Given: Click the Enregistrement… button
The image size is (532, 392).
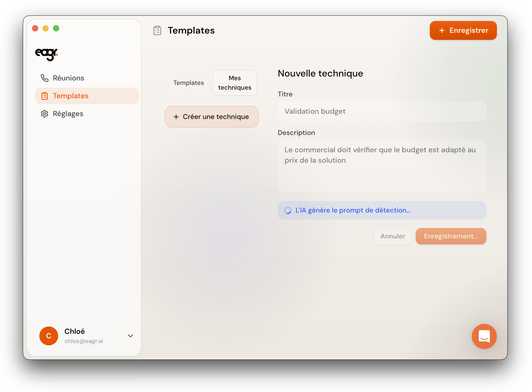Looking at the screenshot, I should click(x=450, y=236).
